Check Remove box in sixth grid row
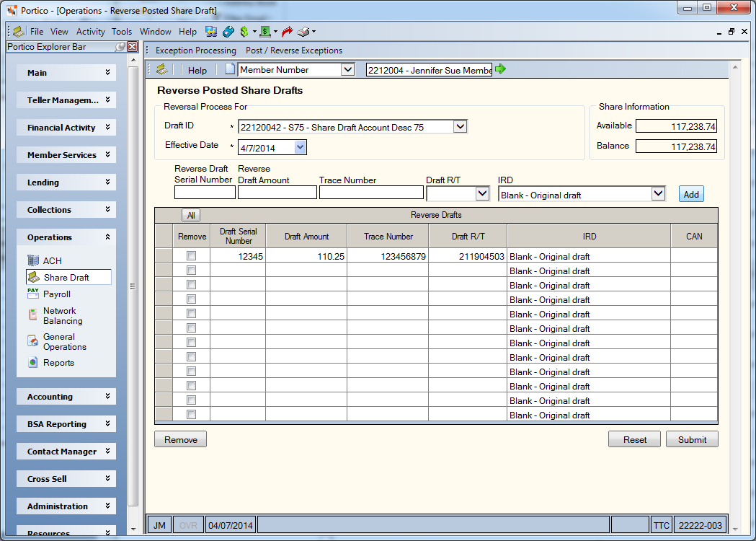756x541 pixels. (x=192, y=328)
